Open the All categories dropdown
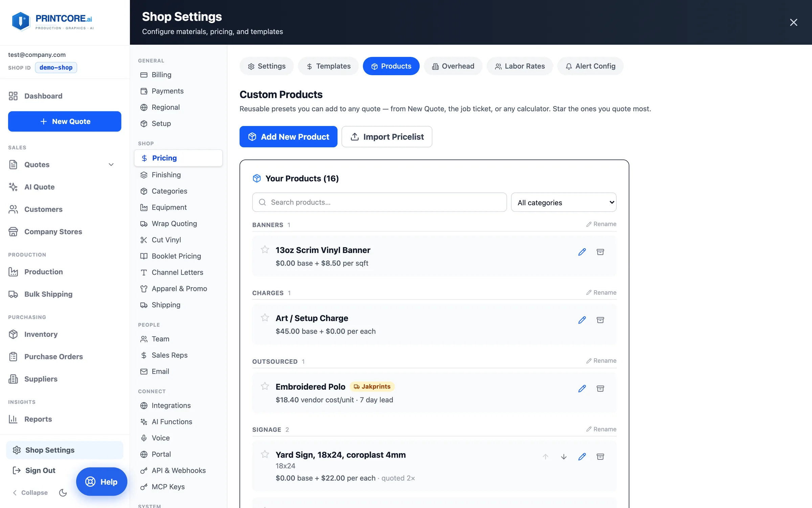Screen dimensions: 812x508 point(564,203)
